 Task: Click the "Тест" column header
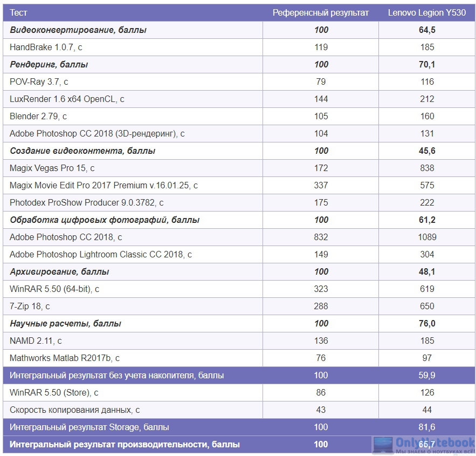18,12
